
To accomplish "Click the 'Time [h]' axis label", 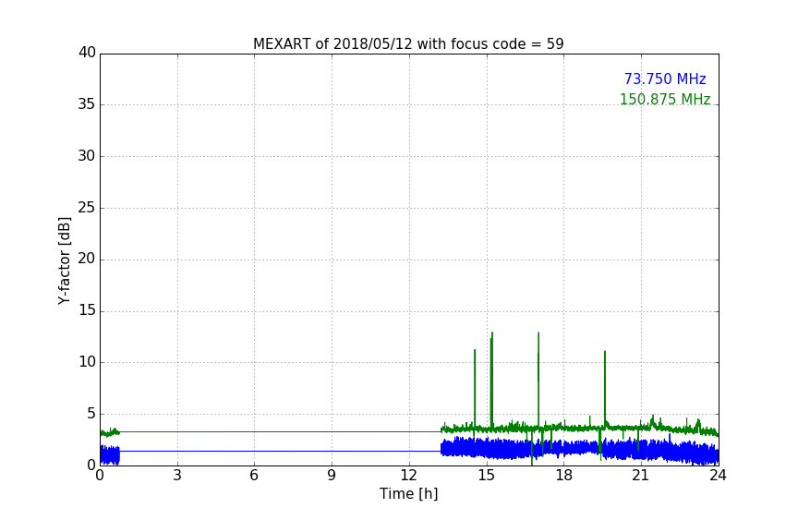I will pyautogui.click(x=408, y=494).
